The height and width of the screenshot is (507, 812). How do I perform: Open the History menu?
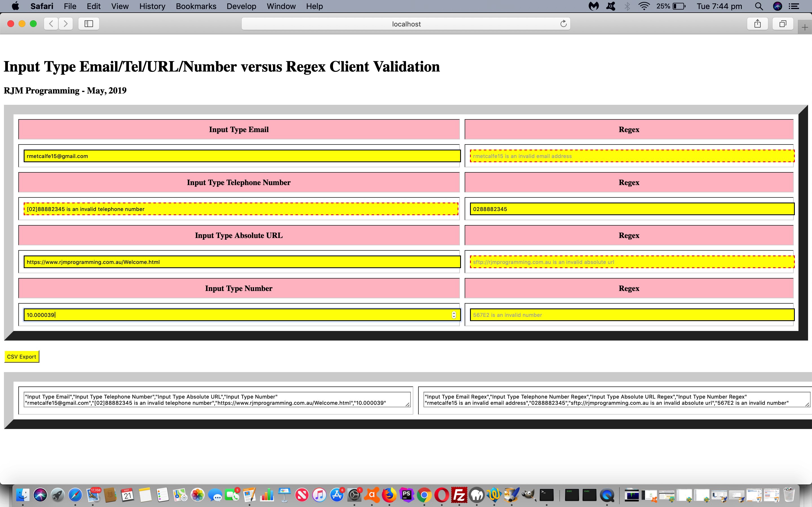point(152,6)
